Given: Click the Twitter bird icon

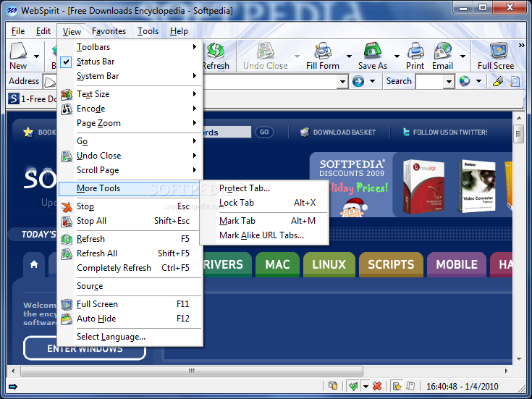Looking at the screenshot, I should 406,132.
